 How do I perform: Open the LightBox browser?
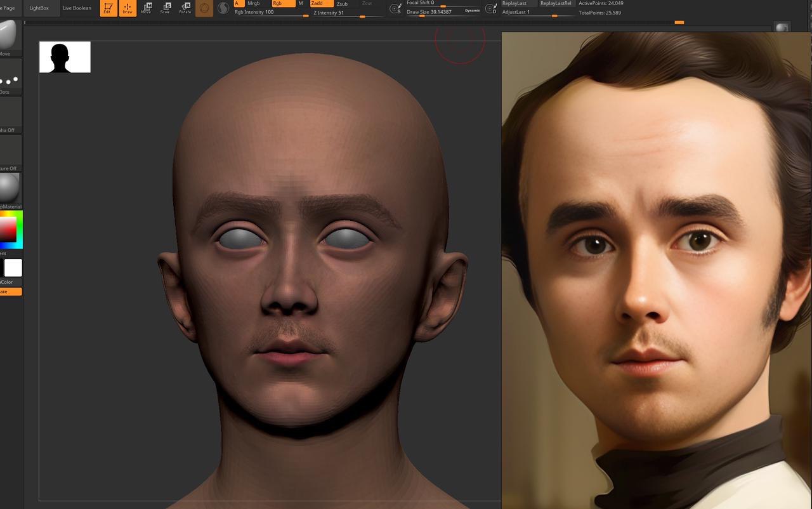pos(39,8)
